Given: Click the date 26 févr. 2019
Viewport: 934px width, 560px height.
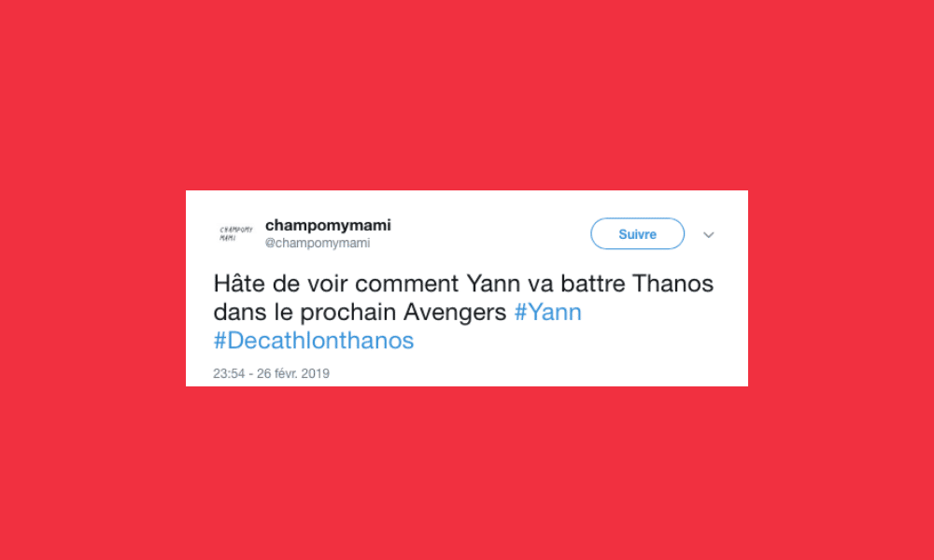Looking at the screenshot, I should click(x=293, y=373).
